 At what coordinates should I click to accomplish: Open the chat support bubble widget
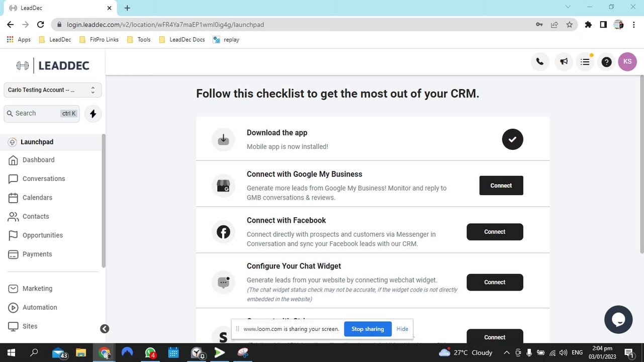[x=618, y=319]
